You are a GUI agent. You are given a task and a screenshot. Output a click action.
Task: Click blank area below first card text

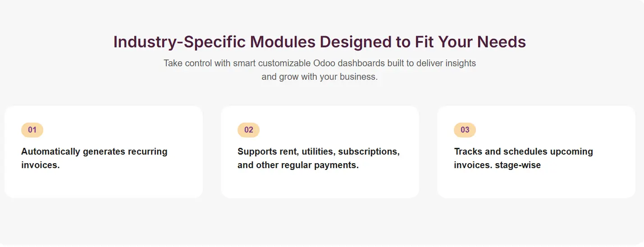click(x=103, y=185)
